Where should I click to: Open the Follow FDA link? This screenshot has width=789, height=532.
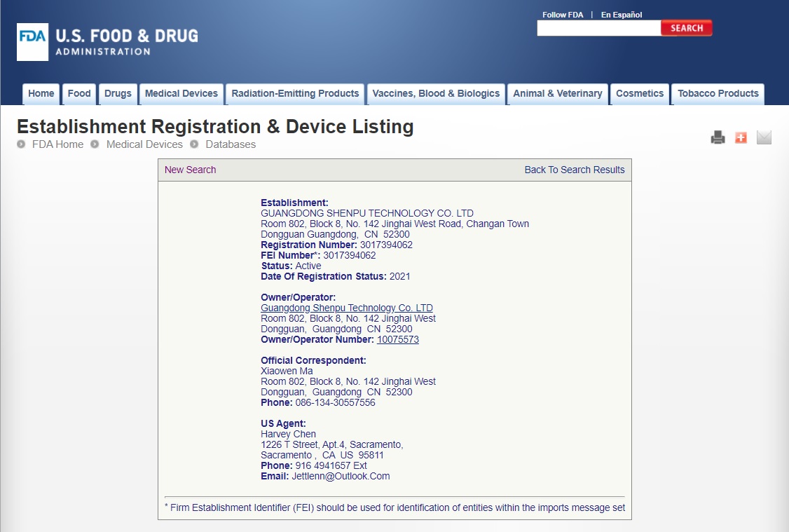tap(563, 15)
